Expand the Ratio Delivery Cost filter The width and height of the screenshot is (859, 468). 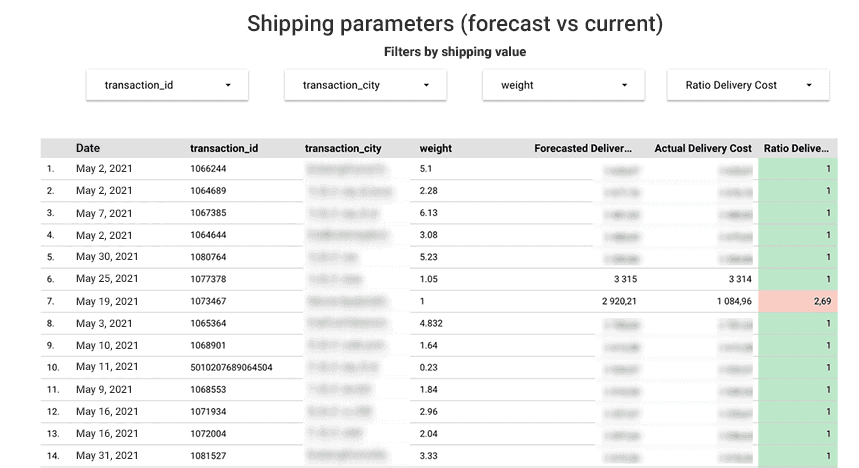click(x=747, y=86)
